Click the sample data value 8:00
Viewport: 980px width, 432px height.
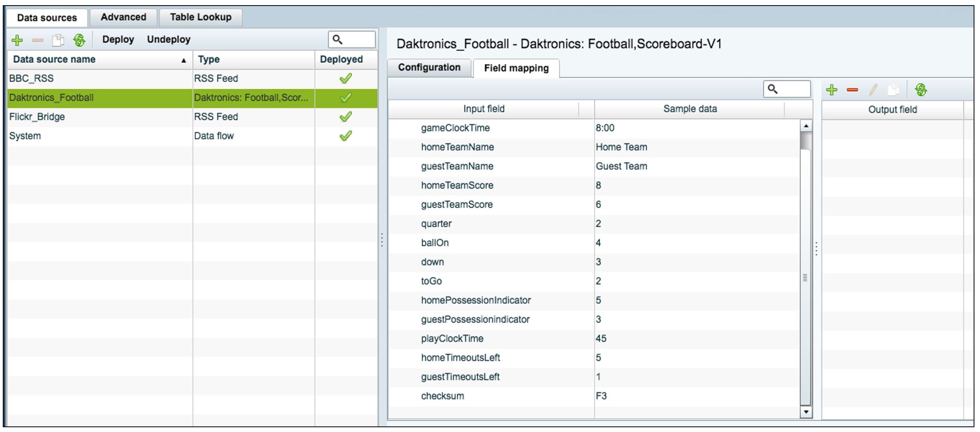[x=605, y=128]
